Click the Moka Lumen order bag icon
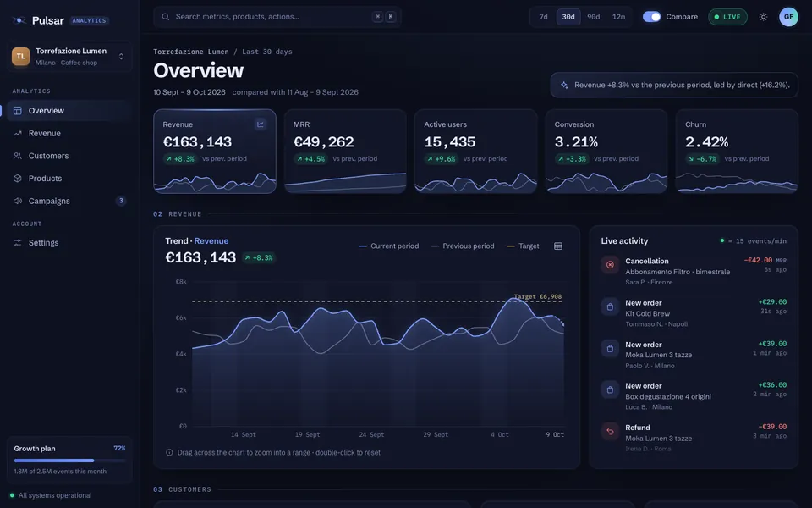Viewport: 812px width, 508px height. pyautogui.click(x=610, y=348)
